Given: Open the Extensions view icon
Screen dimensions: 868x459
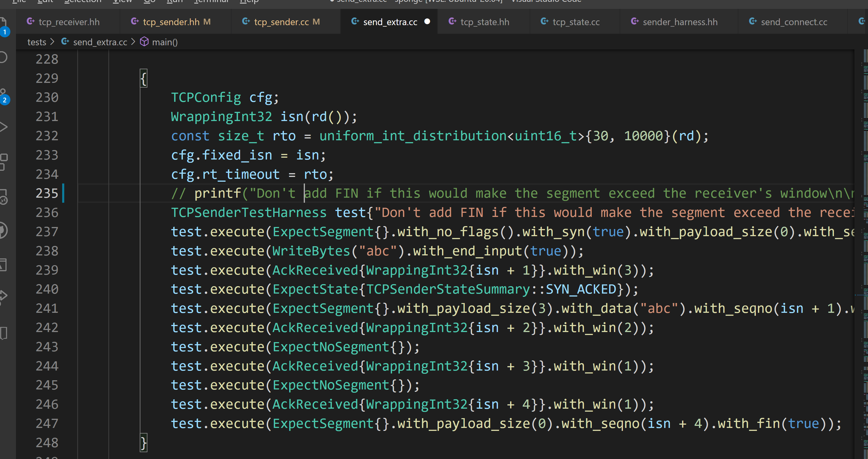Looking at the screenshot, I should pos(3,162).
